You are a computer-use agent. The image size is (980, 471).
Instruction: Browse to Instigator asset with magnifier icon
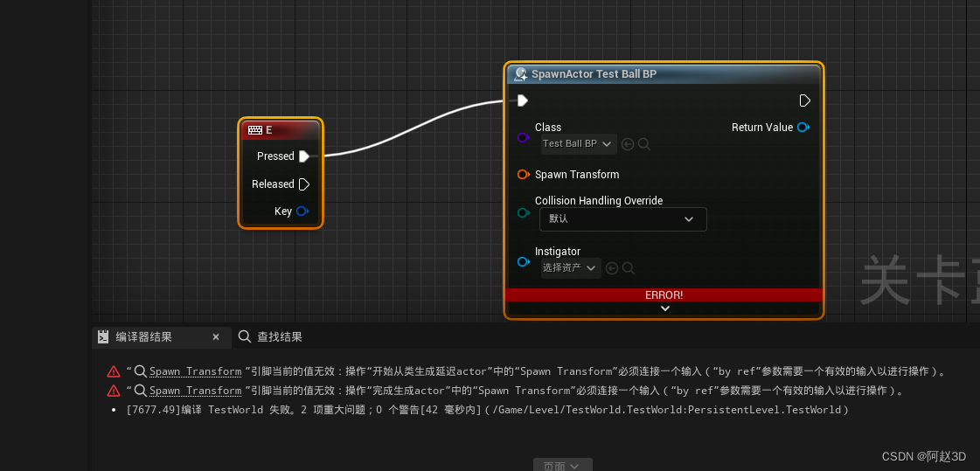[628, 268]
